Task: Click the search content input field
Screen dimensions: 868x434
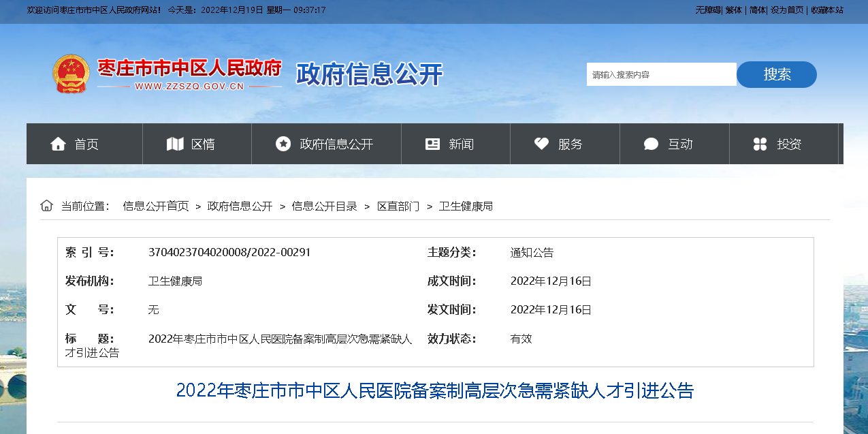Action: (661, 74)
